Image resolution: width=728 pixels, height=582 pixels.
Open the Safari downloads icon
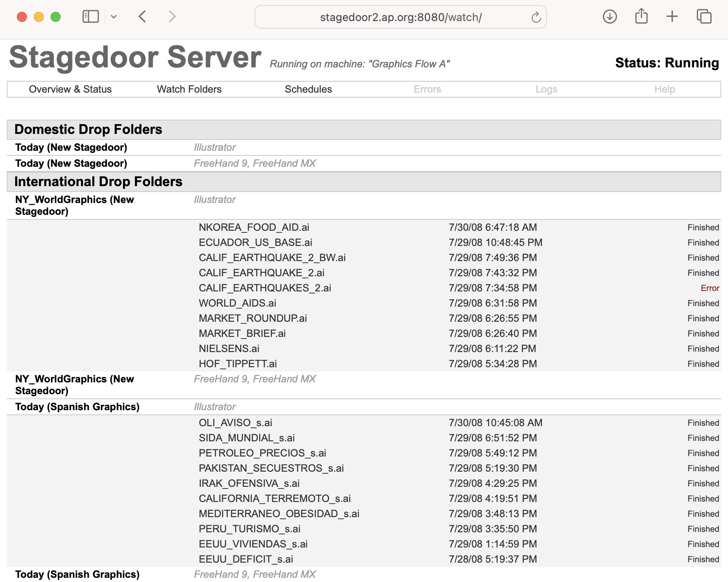tap(610, 17)
